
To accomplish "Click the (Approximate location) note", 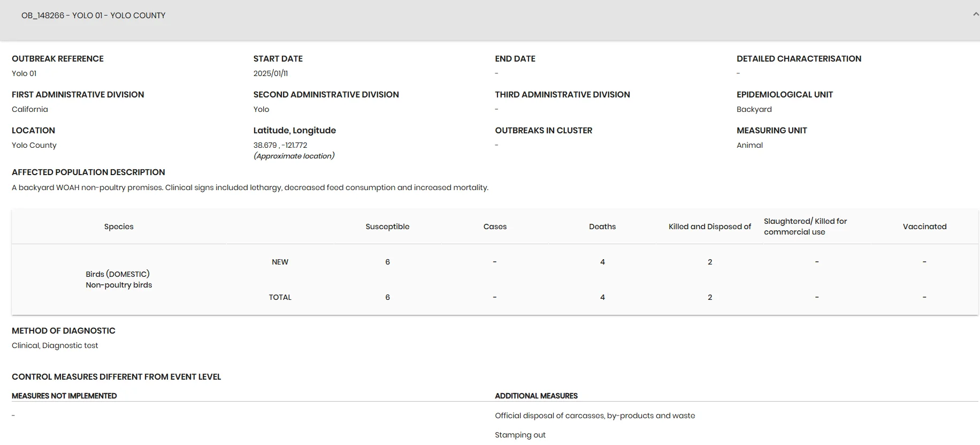I will [294, 156].
